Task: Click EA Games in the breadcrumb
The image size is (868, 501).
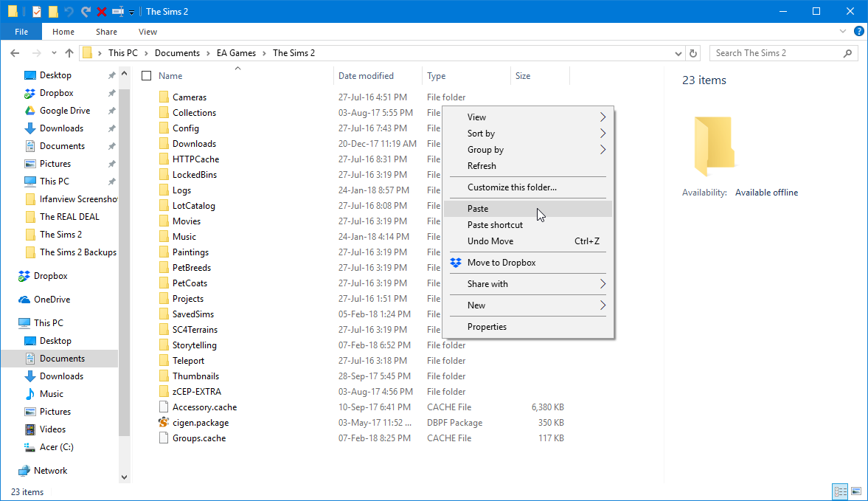Action: pos(237,53)
